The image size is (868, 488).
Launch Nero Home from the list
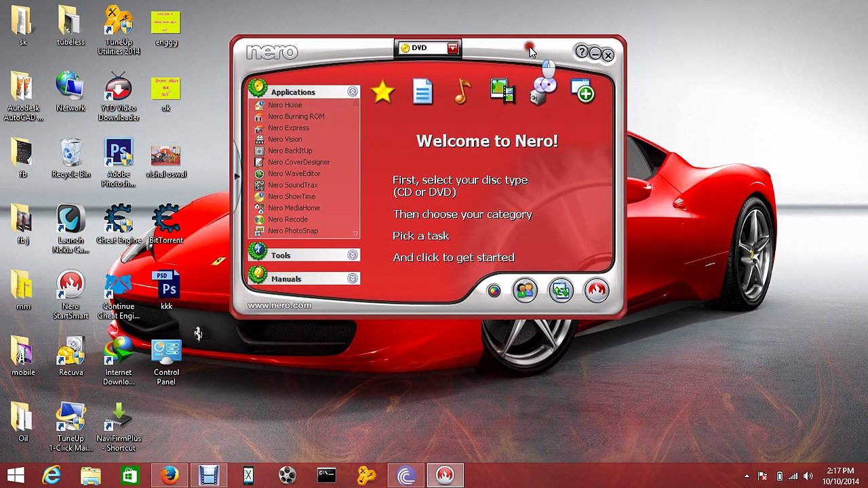285,105
